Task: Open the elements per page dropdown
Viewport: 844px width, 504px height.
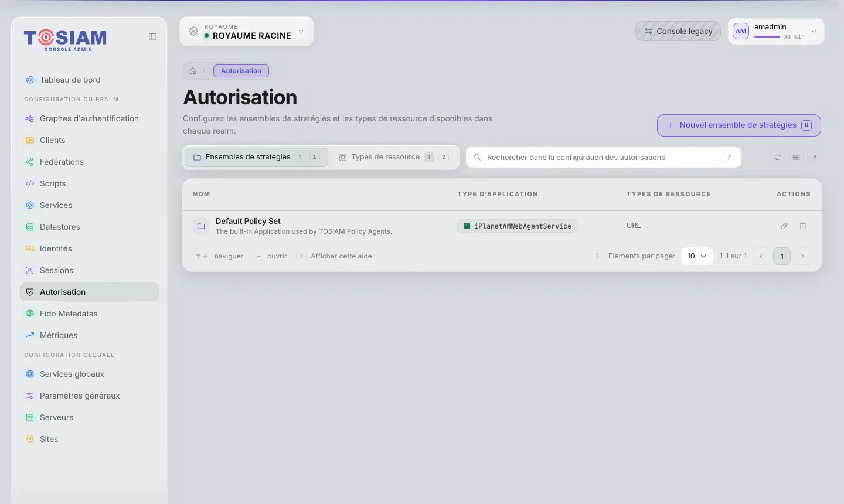Action: [x=697, y=256]
